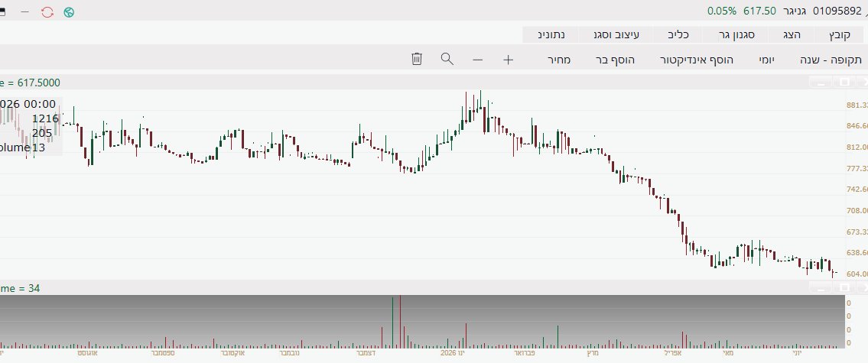Open the מחיר price selector

tap(559, 60)
